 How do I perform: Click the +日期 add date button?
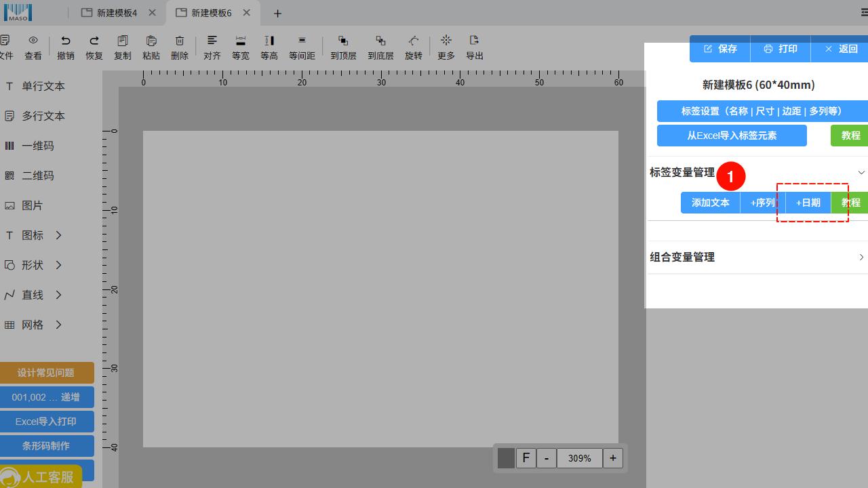808,203
